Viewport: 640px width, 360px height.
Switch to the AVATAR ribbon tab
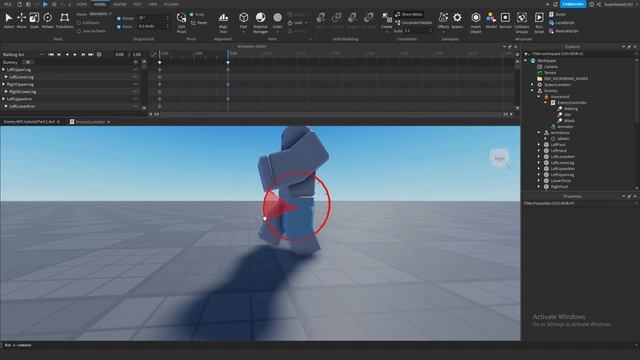pos(120,4)
